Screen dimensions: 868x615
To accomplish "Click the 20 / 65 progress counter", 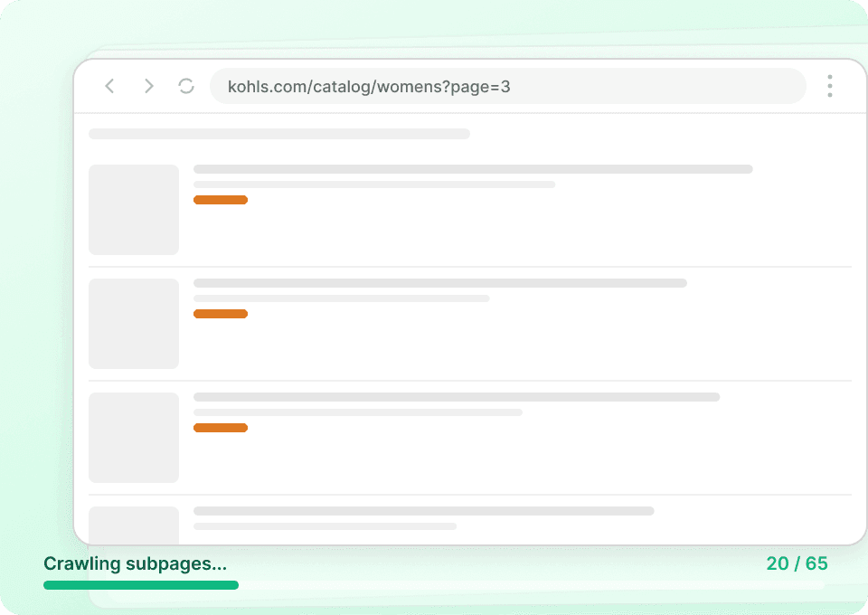I will click(x=798, y=563).
